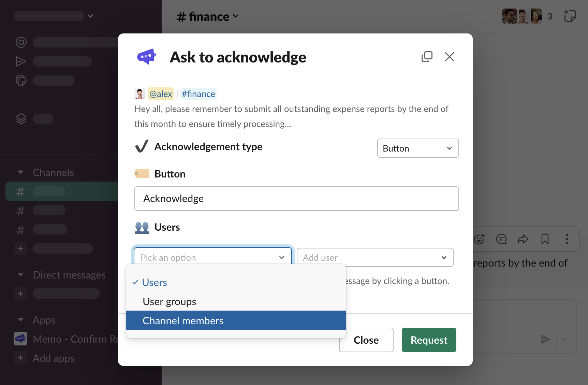
Task: Click the Acknowledge button label text field
Action: (x=296, y=199)
